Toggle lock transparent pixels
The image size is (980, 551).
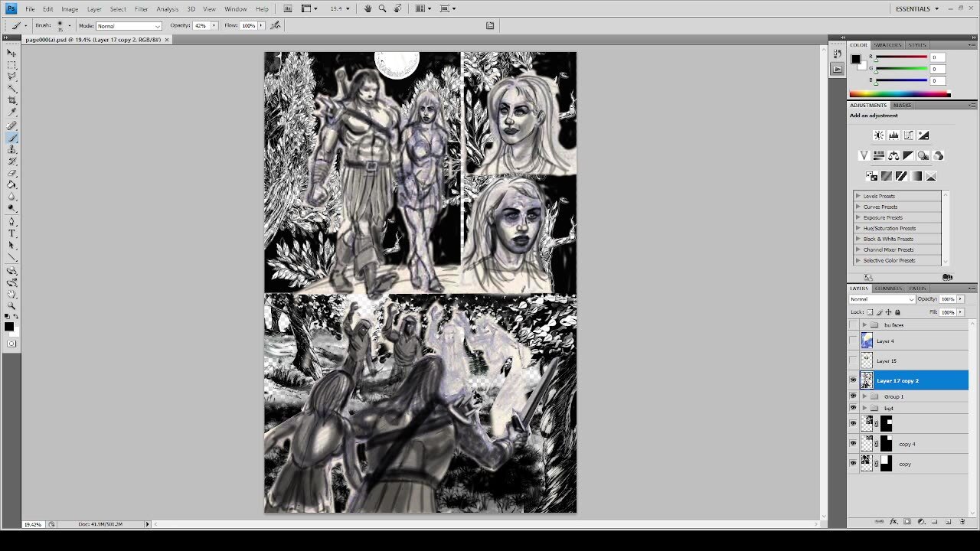click(871, 312)
